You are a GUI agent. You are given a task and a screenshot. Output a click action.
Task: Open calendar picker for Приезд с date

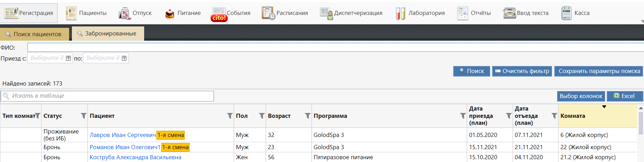(68, 58)
